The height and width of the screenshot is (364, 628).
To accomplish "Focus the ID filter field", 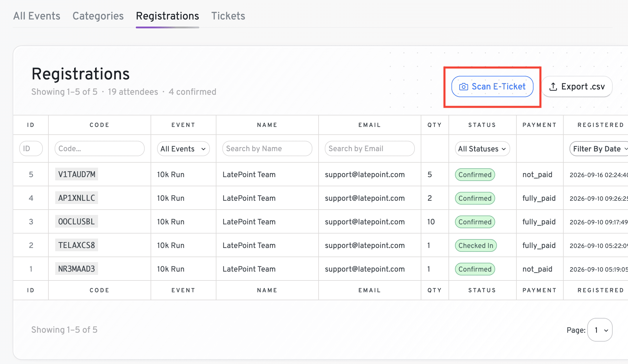I will coord(31,148).
